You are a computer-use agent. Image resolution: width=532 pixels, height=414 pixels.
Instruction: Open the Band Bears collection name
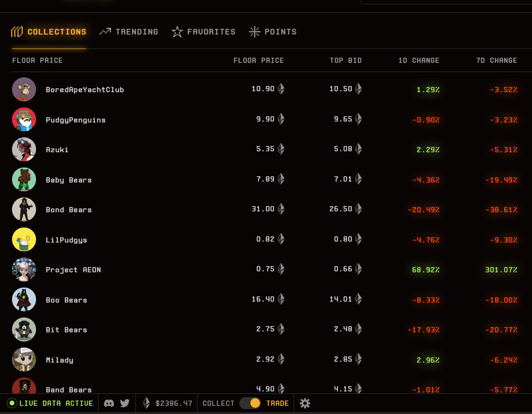pyautogui.click(x=69, y=390)
